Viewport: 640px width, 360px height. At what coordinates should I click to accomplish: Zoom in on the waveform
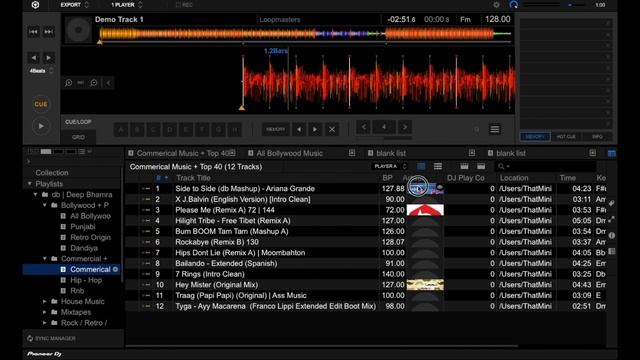tap(69, 83)
